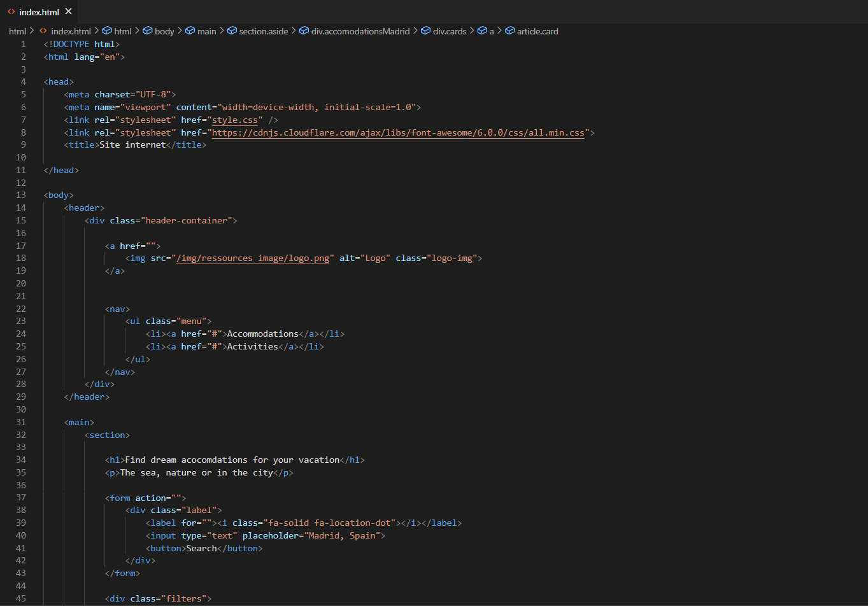
Task: Close the index.html editor tab
Action: (x=69, y=11)
